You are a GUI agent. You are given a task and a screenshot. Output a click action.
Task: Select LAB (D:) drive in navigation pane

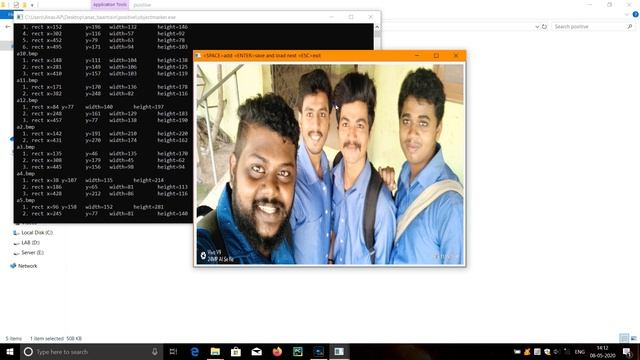pyautogui.click(x=30, y=242)
